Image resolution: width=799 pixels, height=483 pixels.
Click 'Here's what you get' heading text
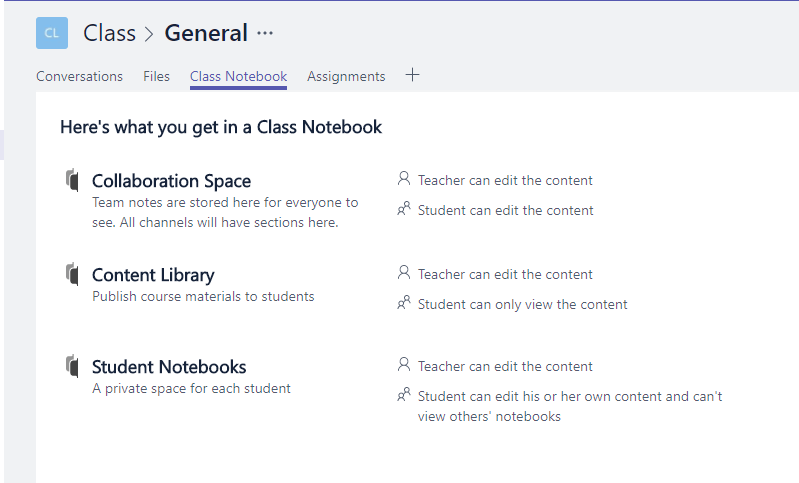[221, 127]
